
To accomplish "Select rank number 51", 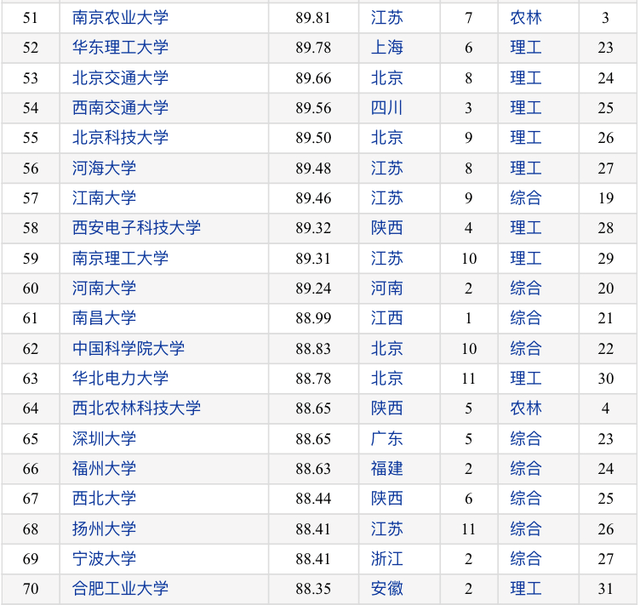I will click(x=31, y=18).
